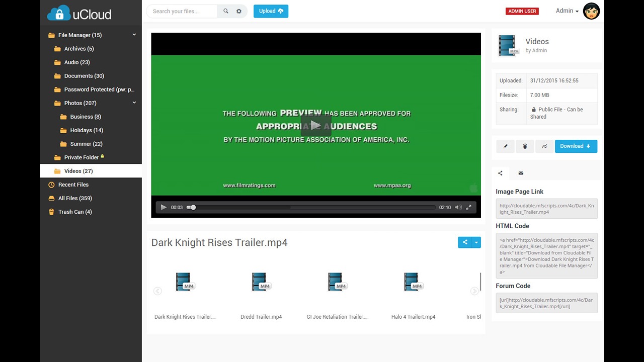Select the Dredd Trailer.mp4 thumbnail
The width and height of the screenshot is (644, 362).
point(261,282)
